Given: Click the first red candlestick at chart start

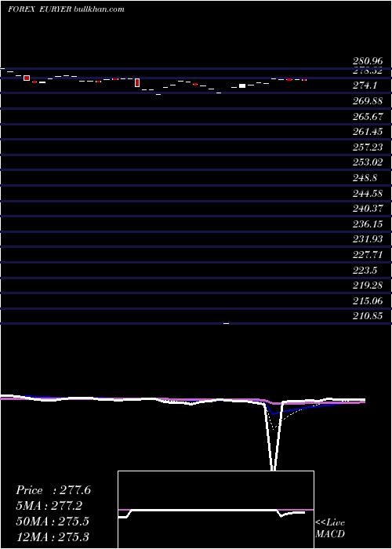Looking at the screenshot, I should click(x=27, y=78).
